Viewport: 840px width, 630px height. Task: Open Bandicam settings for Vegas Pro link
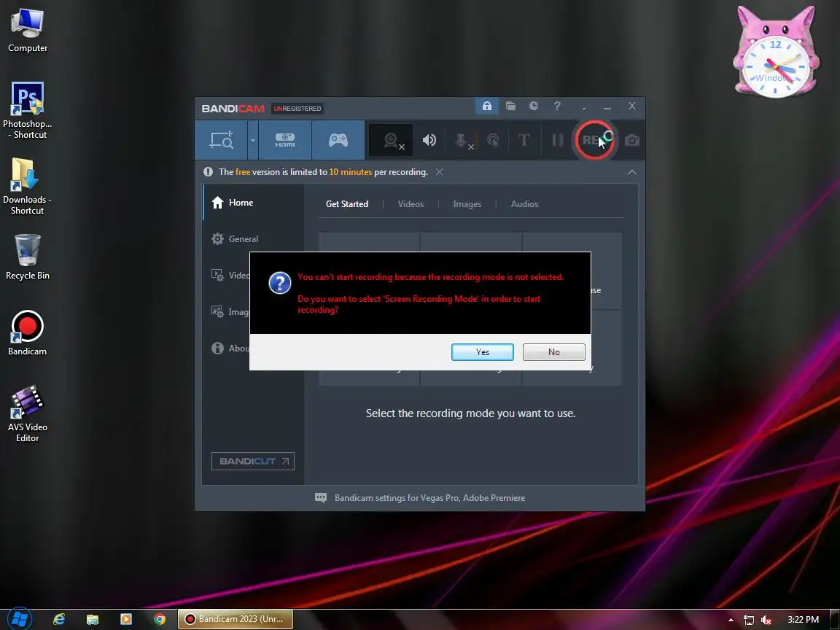click(x=429, y=498)
